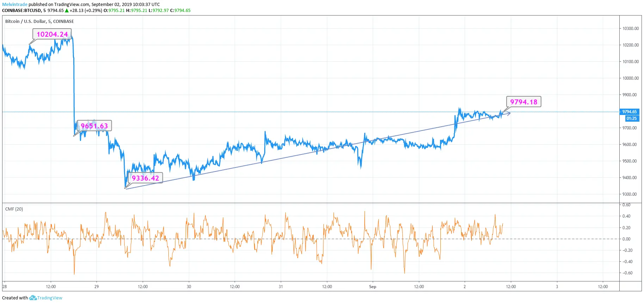Click the H:9795.21 high value
Viewport: 644px width, 304px height.
pyautogui.click(x=137, y=11)
